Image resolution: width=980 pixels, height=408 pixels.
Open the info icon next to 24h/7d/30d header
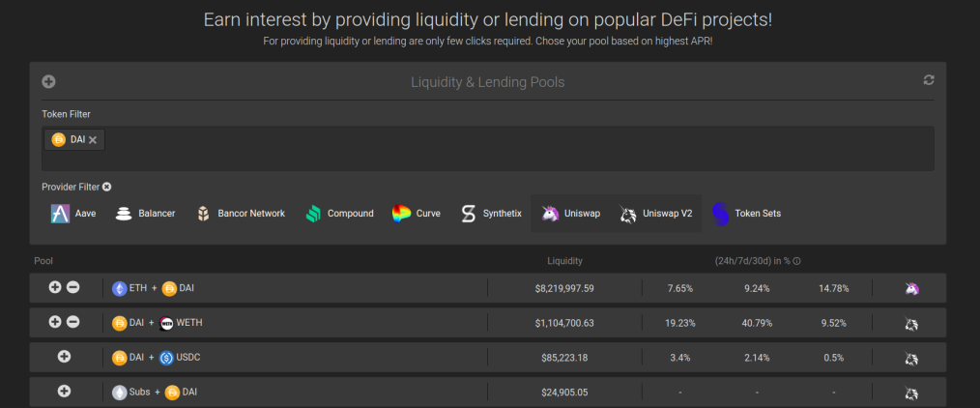tap(797, 261)
